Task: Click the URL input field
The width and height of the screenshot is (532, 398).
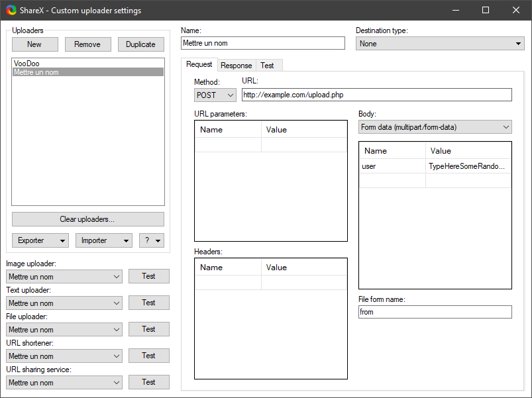Action: pos(377,95)
